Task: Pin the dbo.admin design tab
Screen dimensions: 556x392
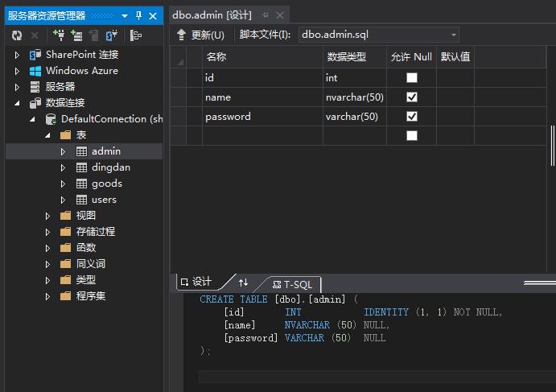Action: click(266, 15)
